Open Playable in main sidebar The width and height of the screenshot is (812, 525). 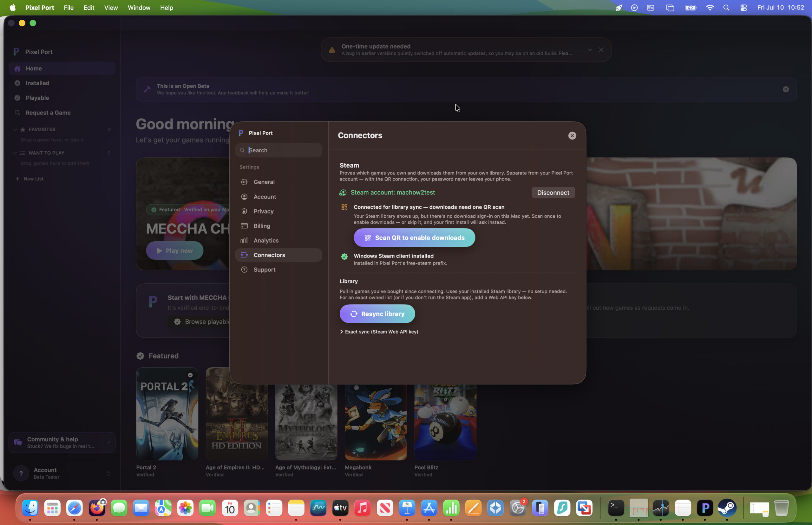[x=62, y=98]
